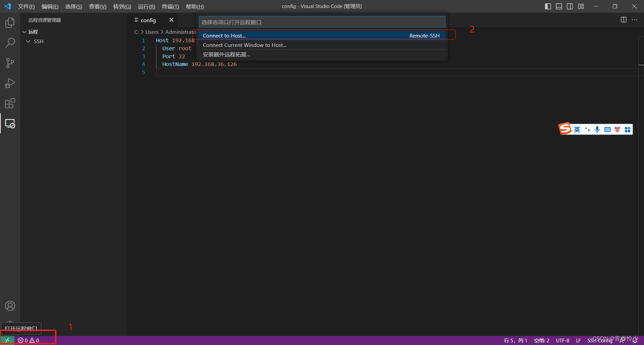Click the microphone icon on Sogou toolbar
This screenshot has height=345, width=644.
(597, 129)
